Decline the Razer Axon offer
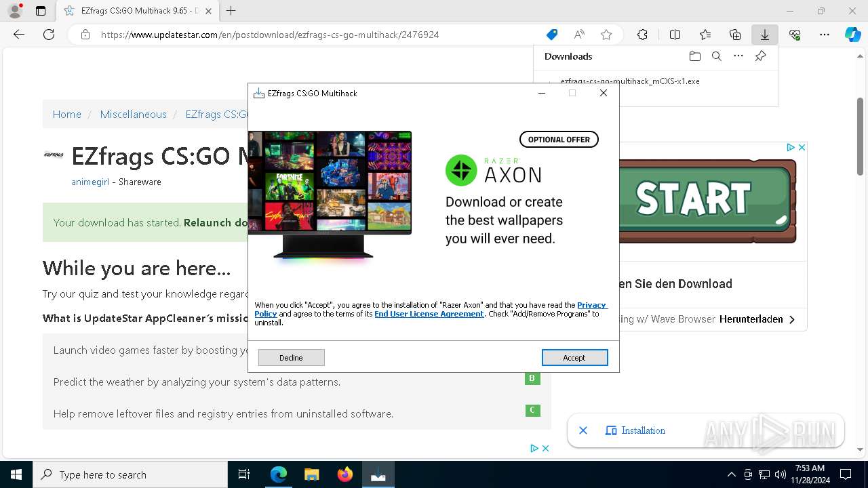Viewport: 868px width, 488px height. [291, 358]
